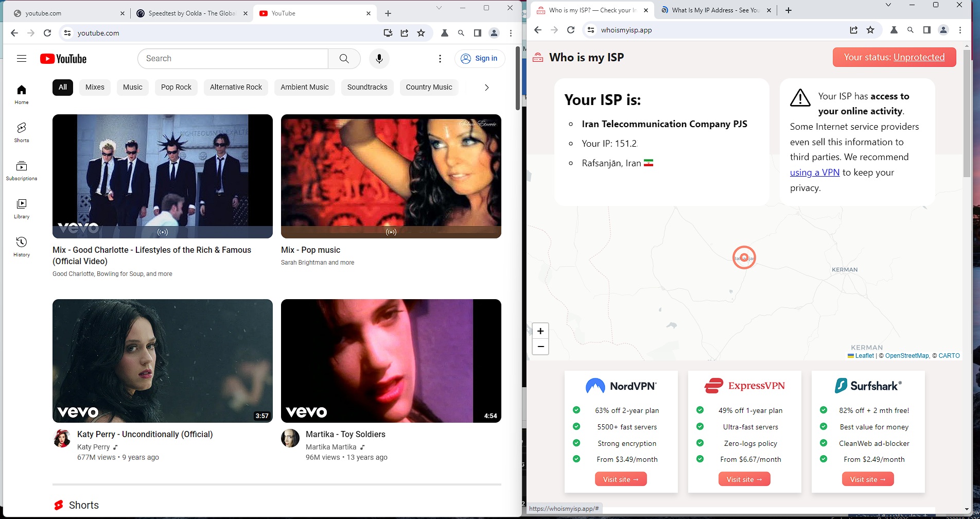Show more filter chips with right arrow
This screenshot has width=980, height=519.
point(486,88)
